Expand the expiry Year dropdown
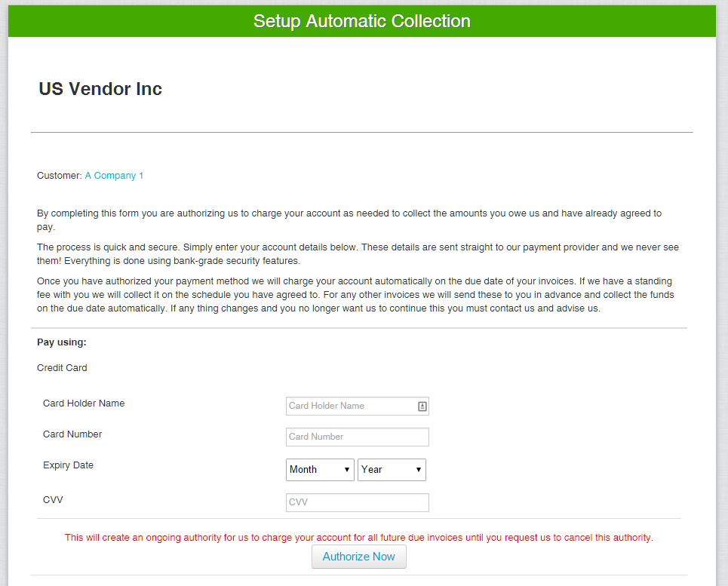728x586 pixels. pos(392,470)
